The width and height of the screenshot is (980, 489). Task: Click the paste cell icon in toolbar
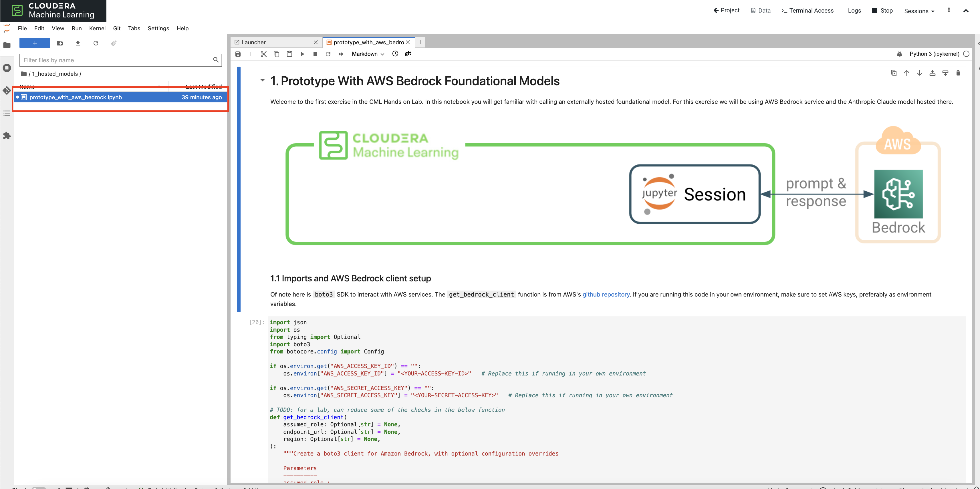(x=290, y=54)
